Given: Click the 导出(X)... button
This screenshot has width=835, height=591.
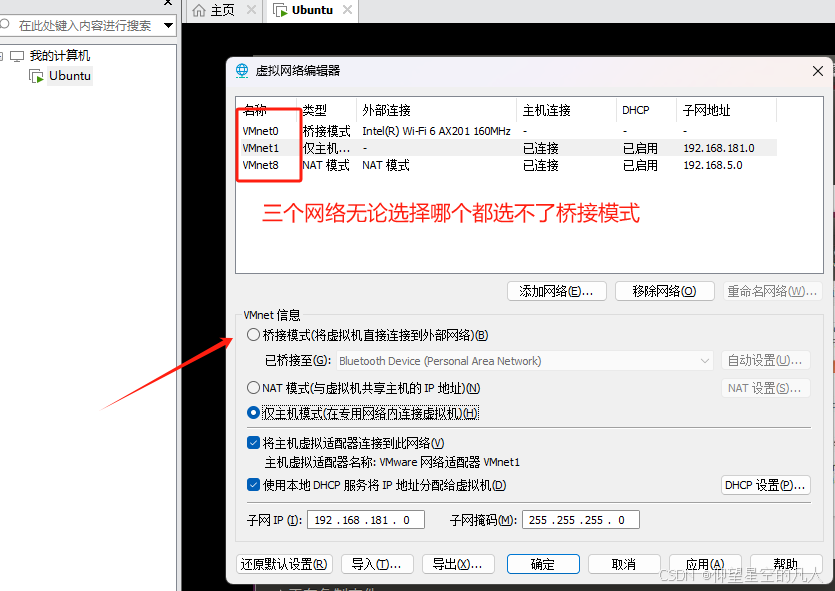Looking at the screenshot, I should click(458, 564).
